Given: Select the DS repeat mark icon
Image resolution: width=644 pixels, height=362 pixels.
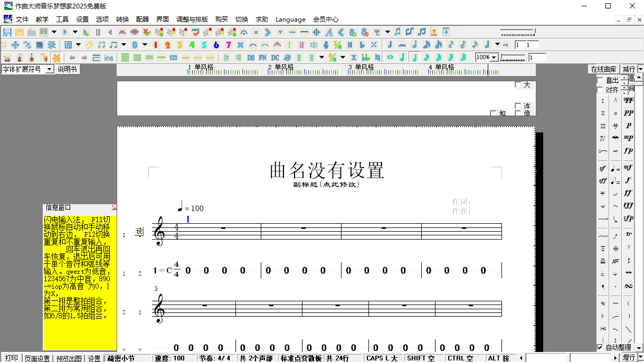Looking at the screenshot, I should click(x=251, y=57).
